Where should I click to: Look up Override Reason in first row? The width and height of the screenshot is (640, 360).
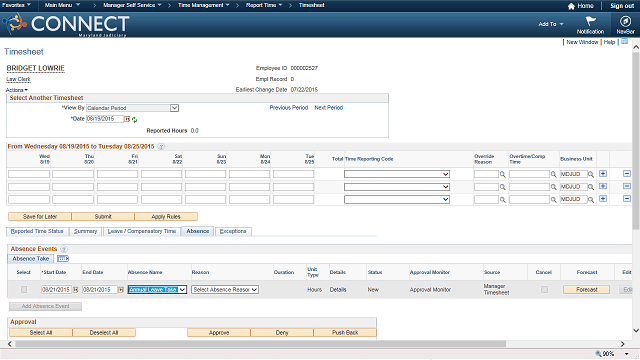point(503,175)
